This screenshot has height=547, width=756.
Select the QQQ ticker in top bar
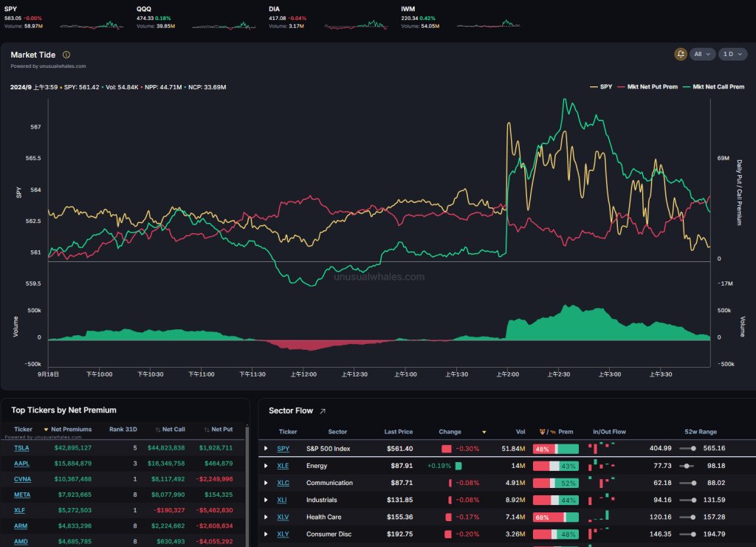click(143, 9)
